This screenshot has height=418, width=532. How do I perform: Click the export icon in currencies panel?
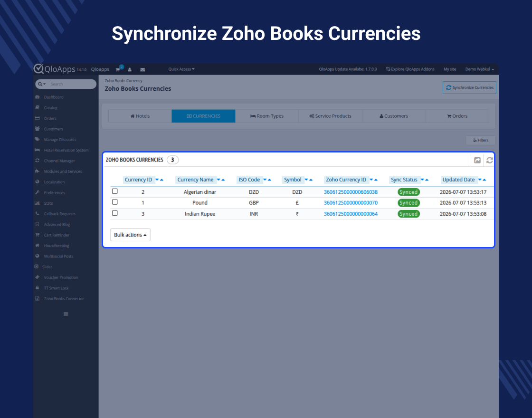(x=477, y=160)
